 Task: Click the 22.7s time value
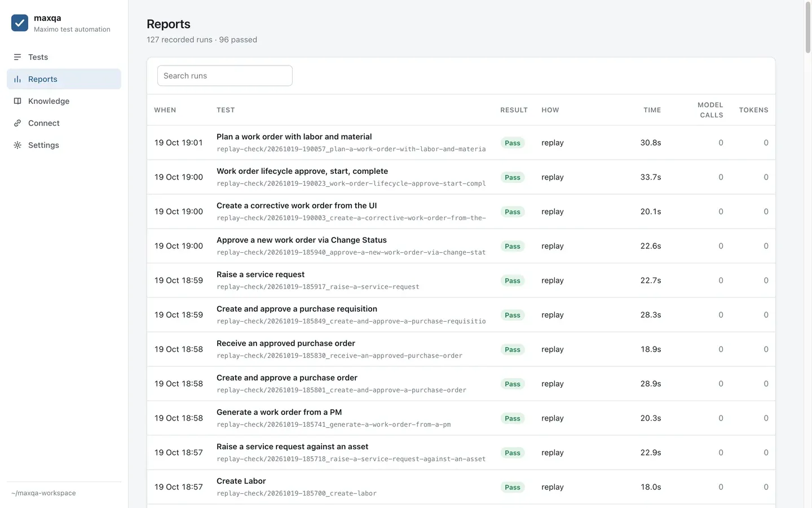651,281
